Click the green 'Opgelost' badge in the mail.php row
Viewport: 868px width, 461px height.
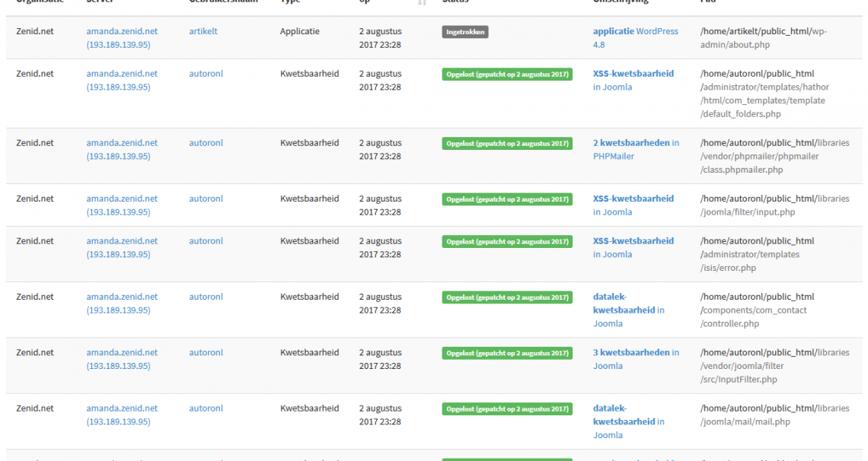pos(507,409)
